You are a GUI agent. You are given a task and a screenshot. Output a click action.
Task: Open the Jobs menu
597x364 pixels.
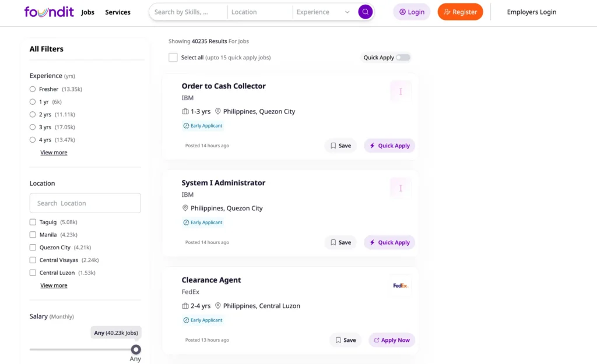[x=87, y=12]
